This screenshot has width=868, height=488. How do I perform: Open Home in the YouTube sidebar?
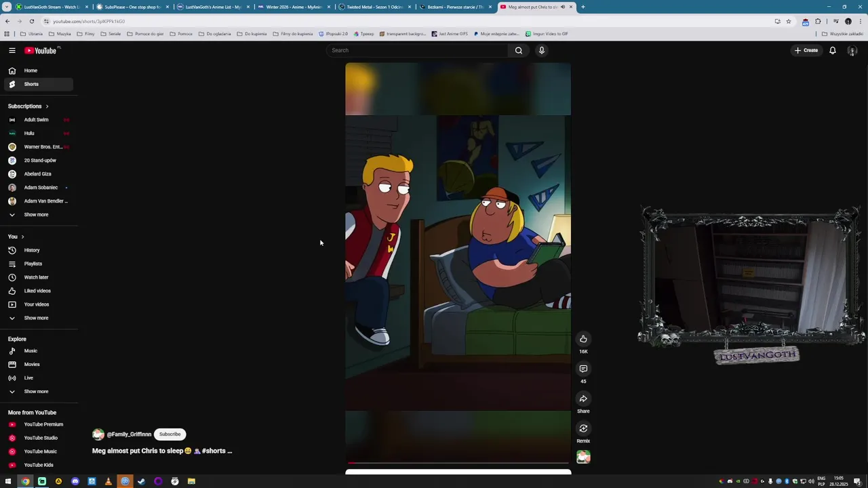click(37, 70)
